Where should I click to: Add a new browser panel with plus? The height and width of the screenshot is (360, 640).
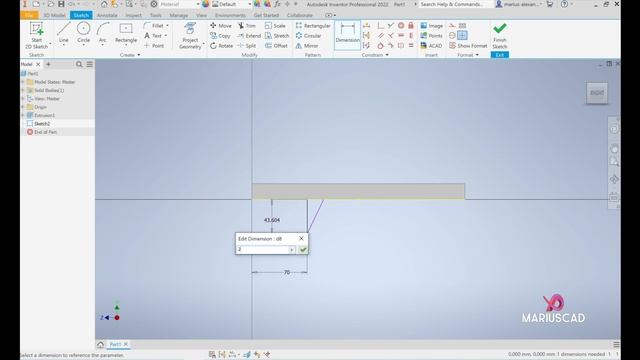[x=48, y=64]
